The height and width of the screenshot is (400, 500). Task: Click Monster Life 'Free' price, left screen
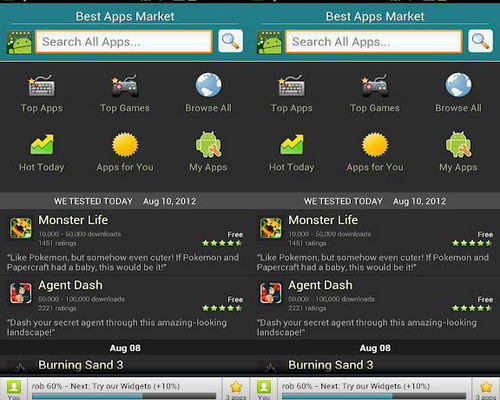pyautogui.click(x=235, y=235)
